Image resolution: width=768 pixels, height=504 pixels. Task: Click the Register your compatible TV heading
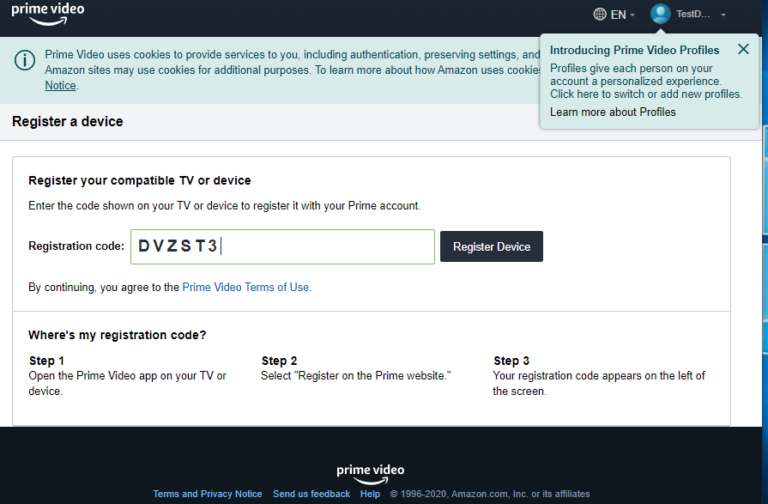[140, 181]
